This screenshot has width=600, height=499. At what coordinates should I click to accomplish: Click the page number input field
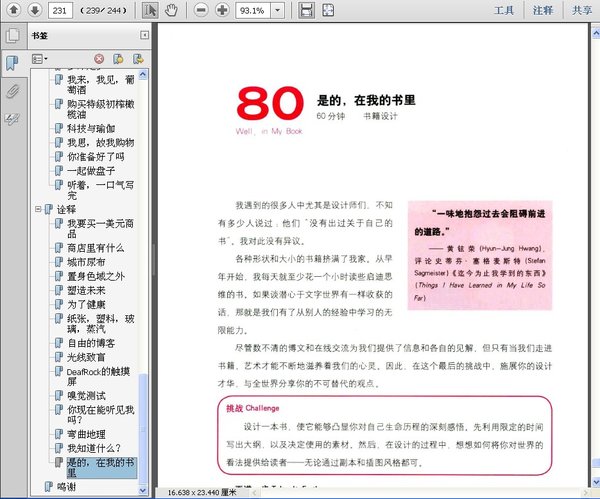(59, 10)
